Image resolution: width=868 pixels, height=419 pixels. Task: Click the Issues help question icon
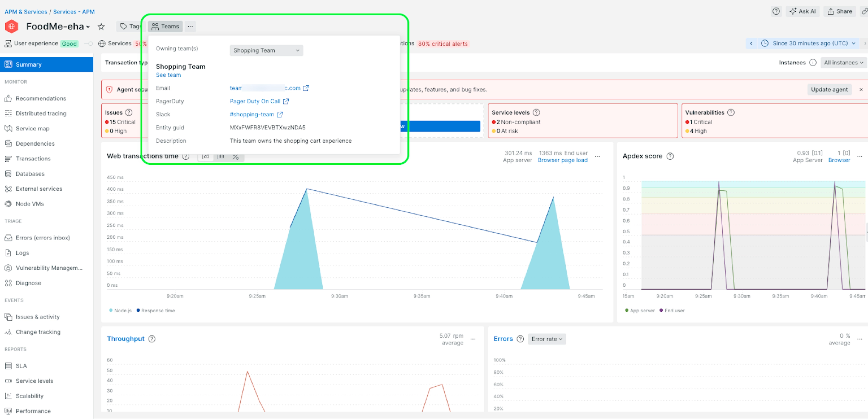click(x=129, y=112)
